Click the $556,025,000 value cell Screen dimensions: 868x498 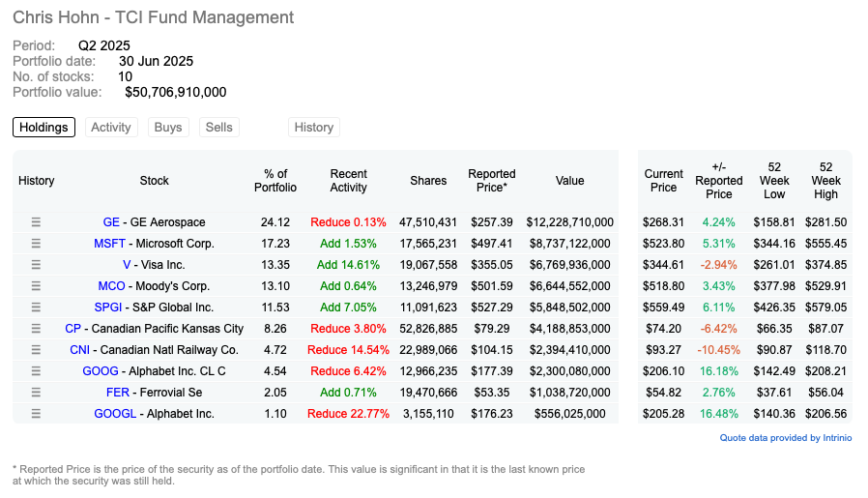(x=570, y=414)
